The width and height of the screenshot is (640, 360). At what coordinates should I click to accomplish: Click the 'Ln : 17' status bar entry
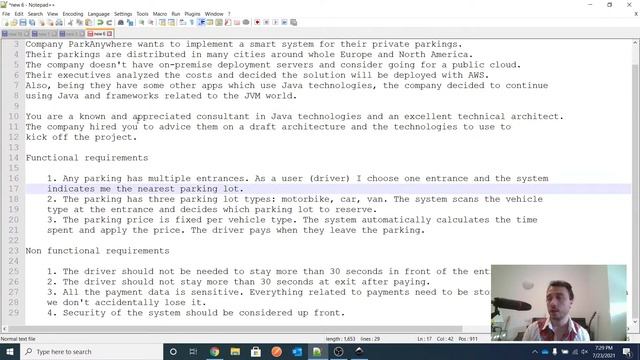tap(424, 339)
